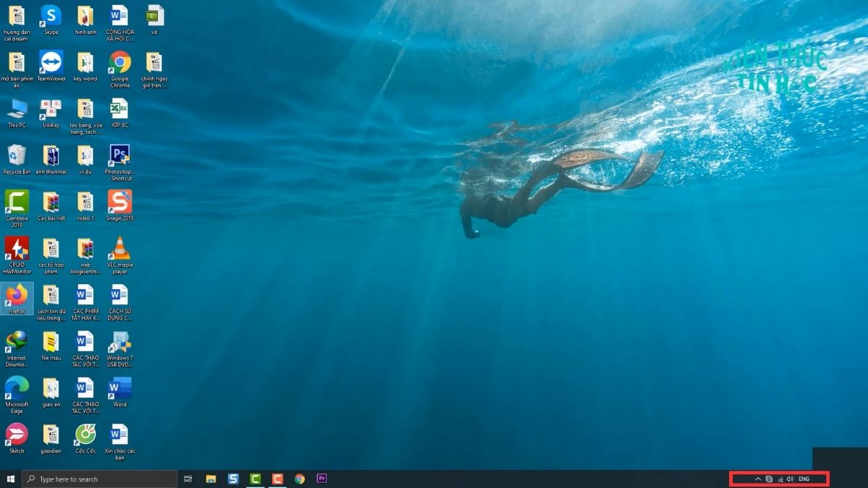The height and width of the screenshot is (488, 868).
Task: Select the UniKey shortcut on desktop
Action: [x=51, y=114]
